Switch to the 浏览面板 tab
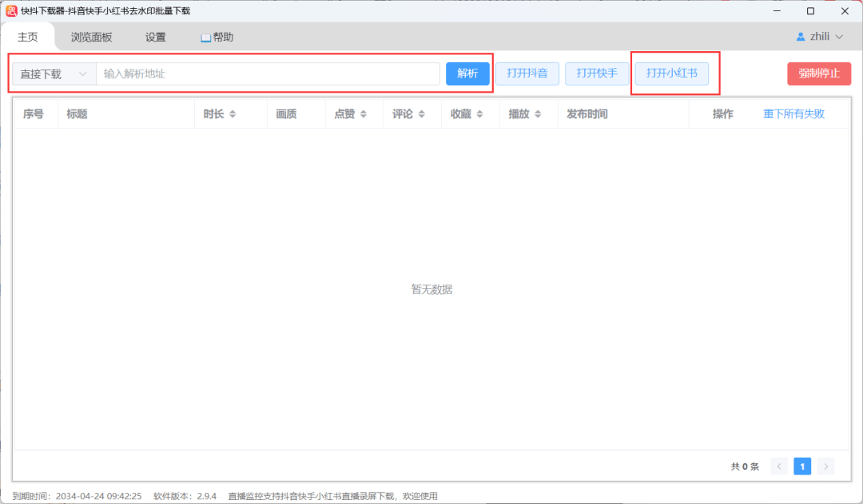This screenshot has width=863, height=504. click(x=91, y=37)
